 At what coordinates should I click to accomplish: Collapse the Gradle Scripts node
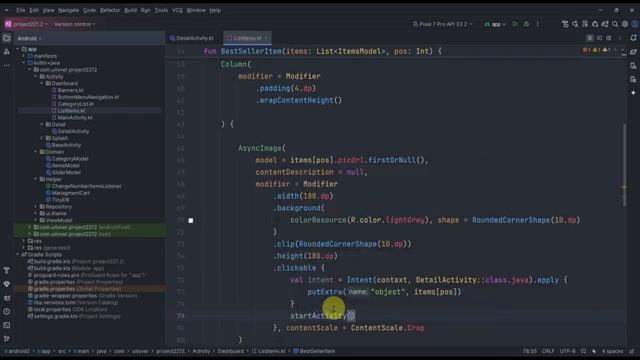point(18,255)
